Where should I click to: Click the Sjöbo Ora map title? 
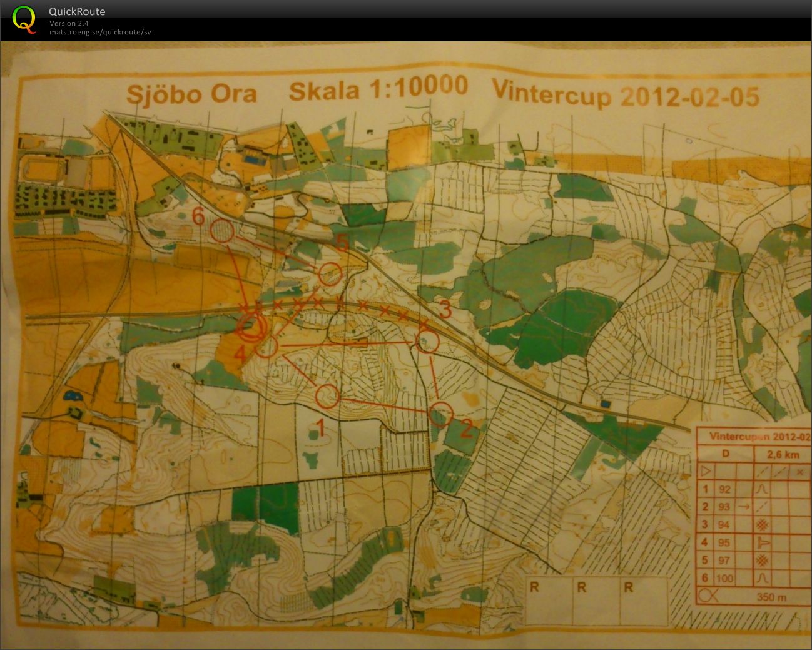pyautogui.click(x=192, y=94)
